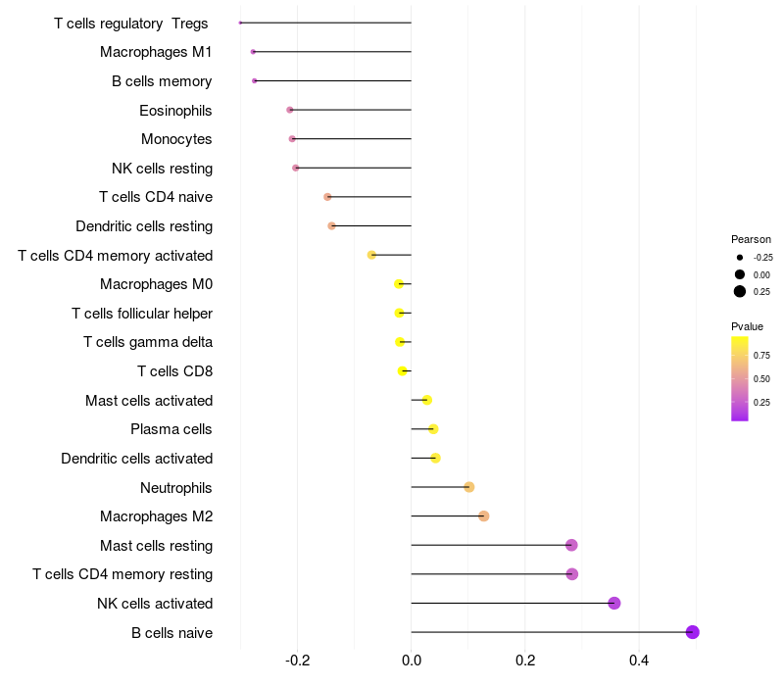Click the Dendritic cells resting dot
The width and height of the screenshot is (784, 686).
click(331, 226)
